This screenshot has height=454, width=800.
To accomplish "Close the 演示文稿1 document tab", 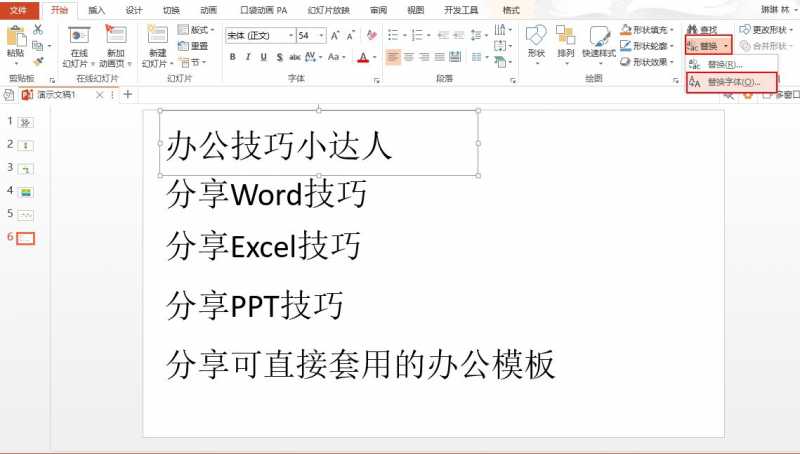I will click(99, 94).
